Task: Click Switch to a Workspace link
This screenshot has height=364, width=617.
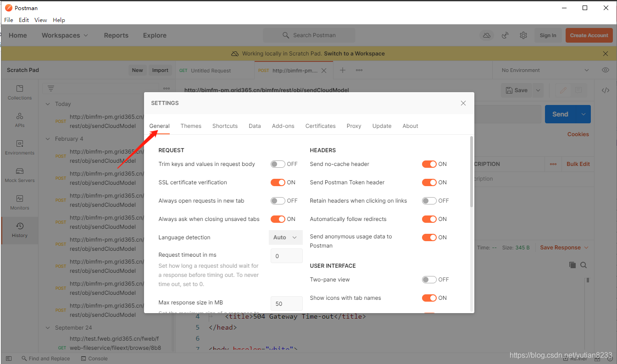Action: [354, 54]
